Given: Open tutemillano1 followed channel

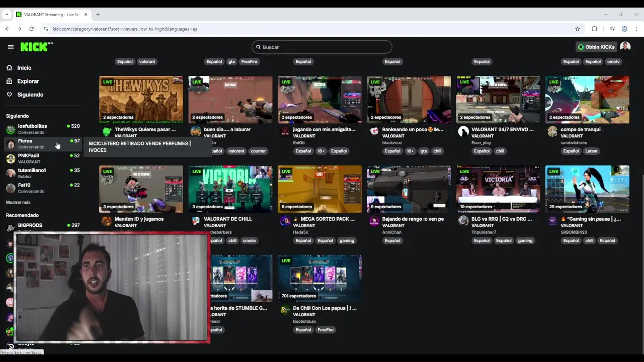Looking at the screenshot, I should (x=43, y=173).
